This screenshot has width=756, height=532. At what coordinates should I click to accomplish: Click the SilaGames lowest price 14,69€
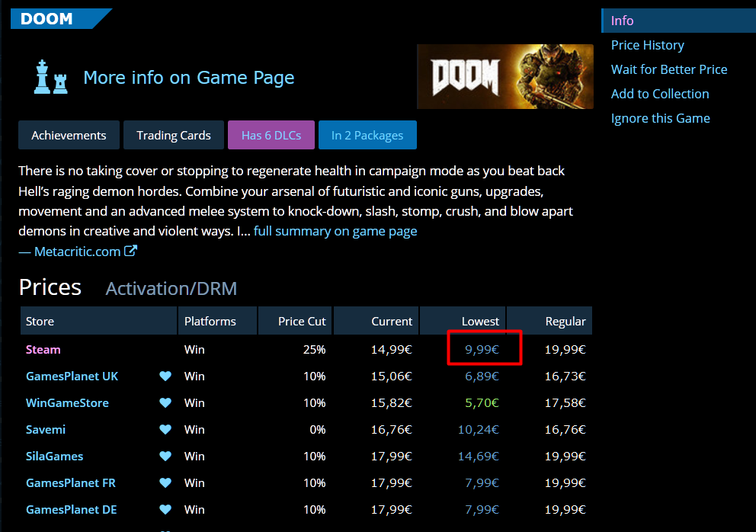[479, 456]
